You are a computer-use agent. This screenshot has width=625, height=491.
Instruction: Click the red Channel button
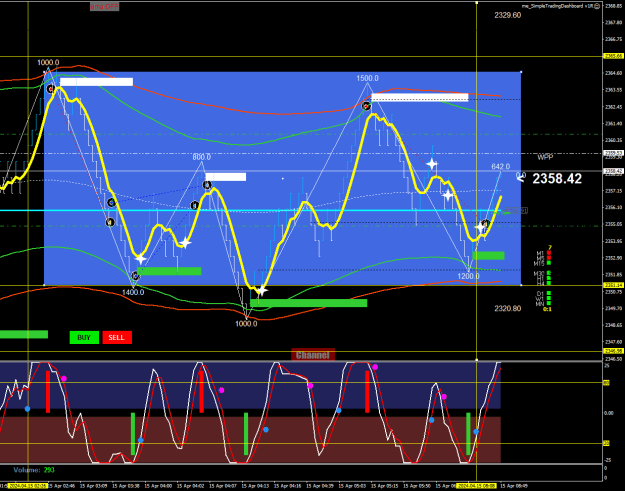pyautogui.click(x=313, y=355)
